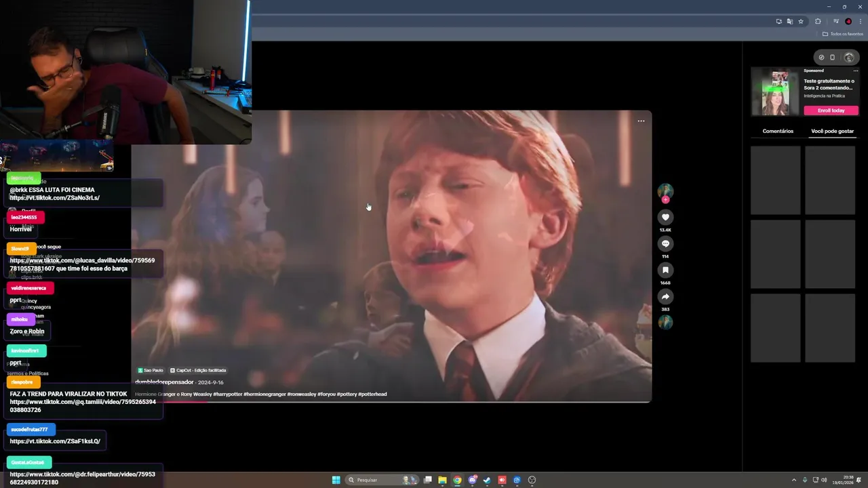Switch to Chrome on the taskbar
Viewport: 868px width, 488px height.
pos(457,480)
